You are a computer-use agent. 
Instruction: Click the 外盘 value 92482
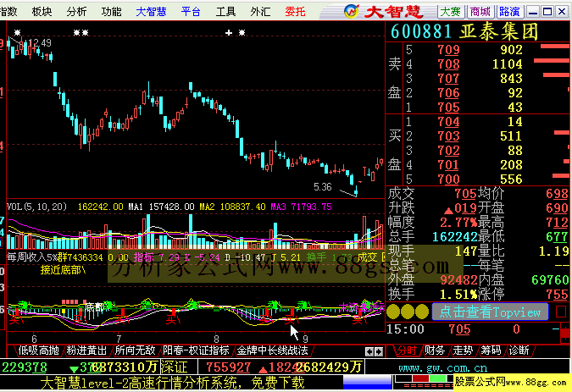458,279
